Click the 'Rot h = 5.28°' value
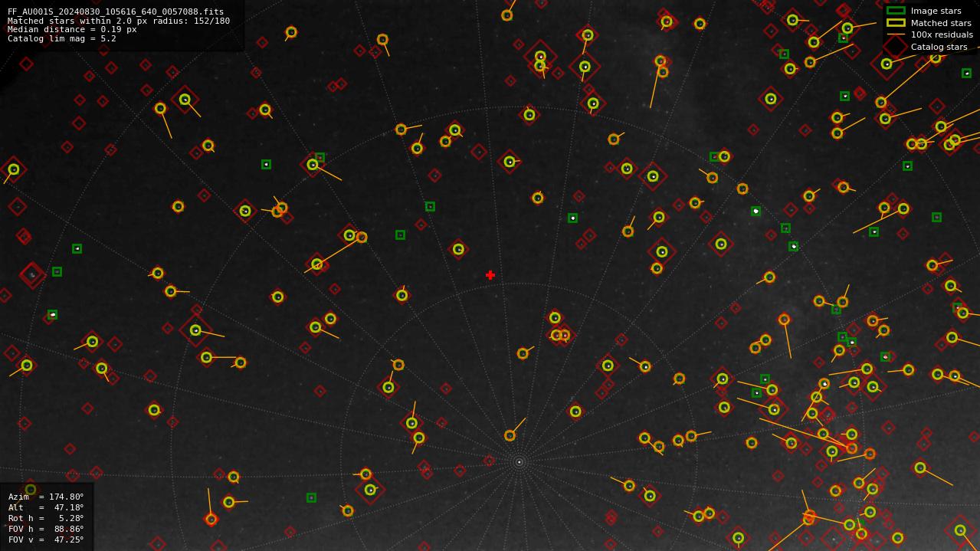This screenshot has height=551, width=980. [46, 518]
